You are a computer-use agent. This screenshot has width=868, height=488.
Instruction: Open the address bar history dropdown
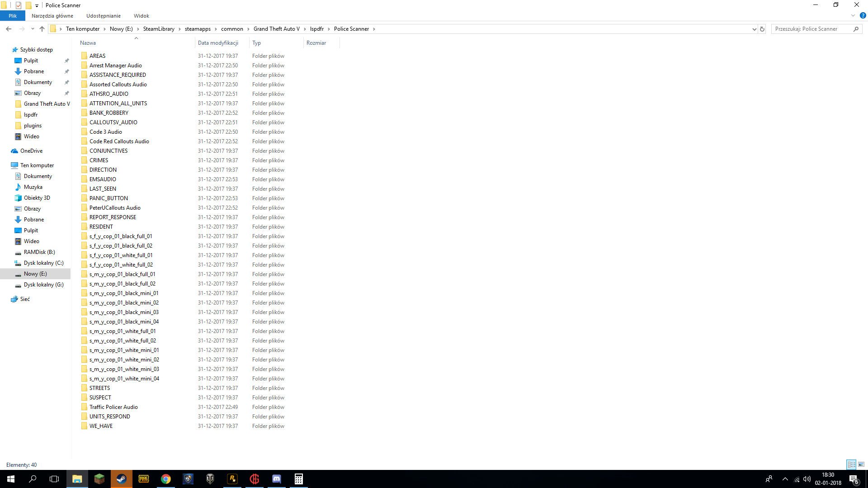point(754,29)
